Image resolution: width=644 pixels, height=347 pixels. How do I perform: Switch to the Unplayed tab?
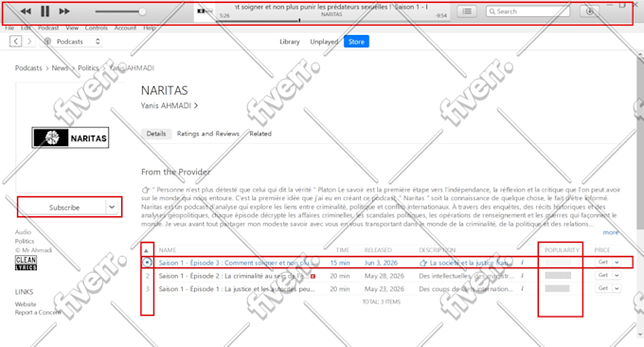click(x=324, y=42)
